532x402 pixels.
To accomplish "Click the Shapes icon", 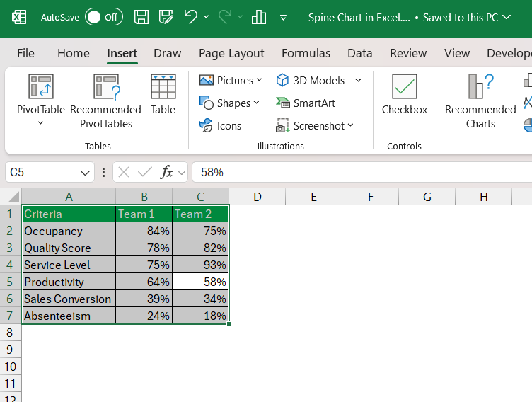I will tap(207, 103).
